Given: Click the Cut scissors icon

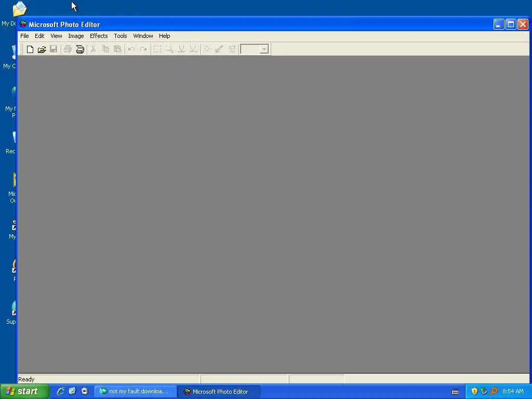Looking at the screenshot, I should pyautogui.click(x=94, y=49).
